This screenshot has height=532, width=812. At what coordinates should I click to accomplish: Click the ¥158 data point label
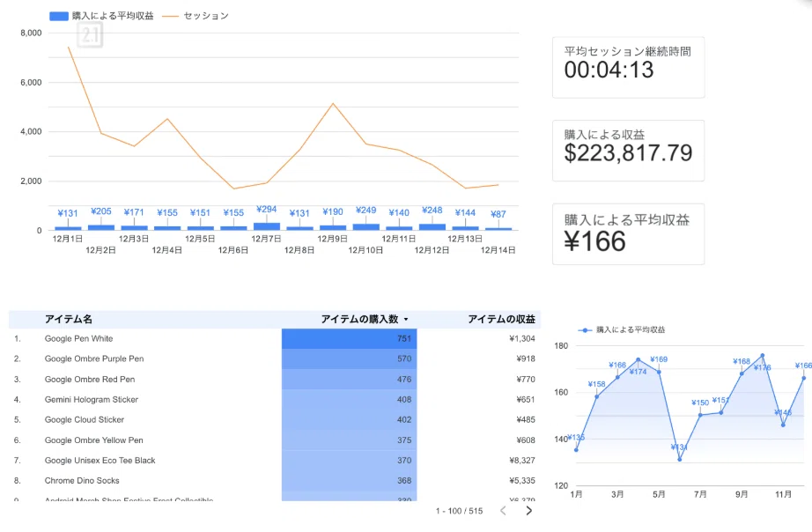pos(596,384)
